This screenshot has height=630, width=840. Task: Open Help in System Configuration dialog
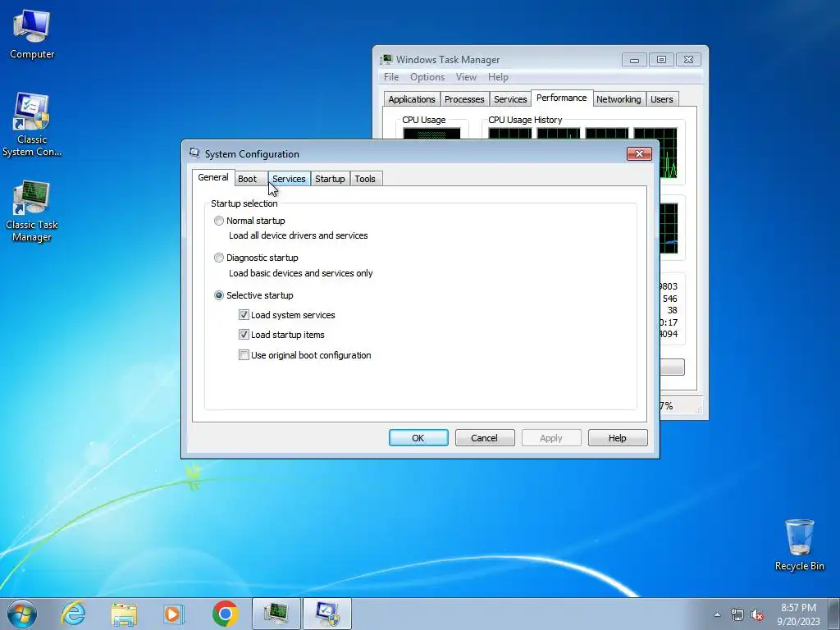click(x=618, y=438)
